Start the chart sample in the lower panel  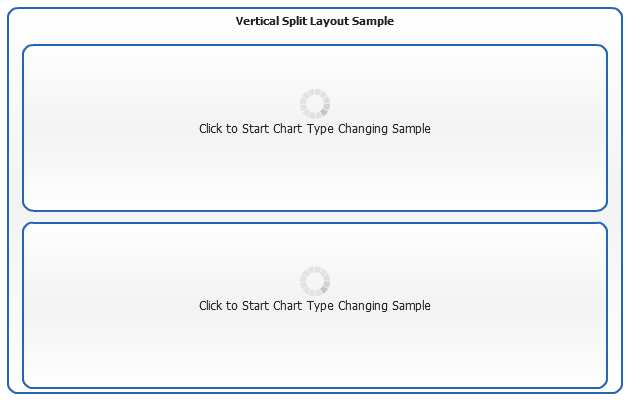pos(314,306)
